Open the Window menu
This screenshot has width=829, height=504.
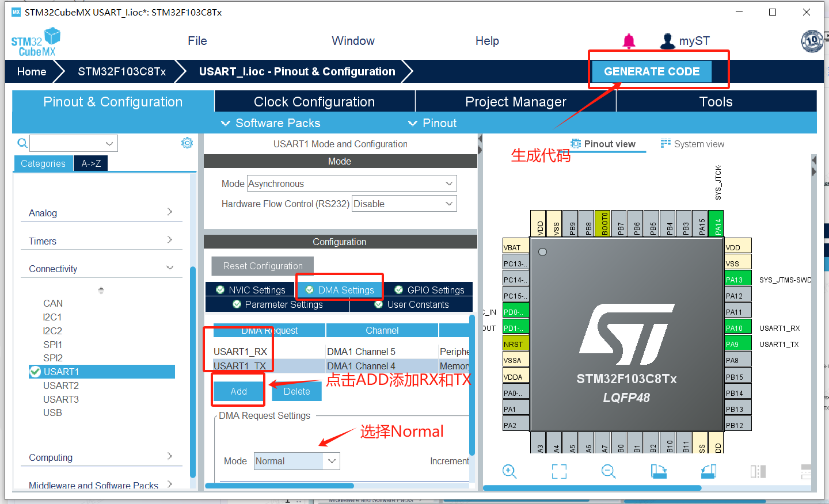(x=353, y=41)
